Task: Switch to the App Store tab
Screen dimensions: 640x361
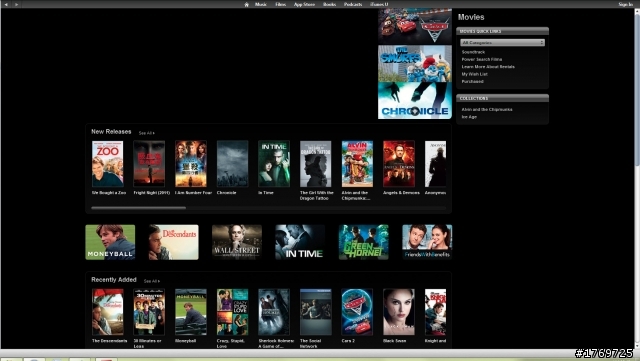Action: [x=304, y=4]
